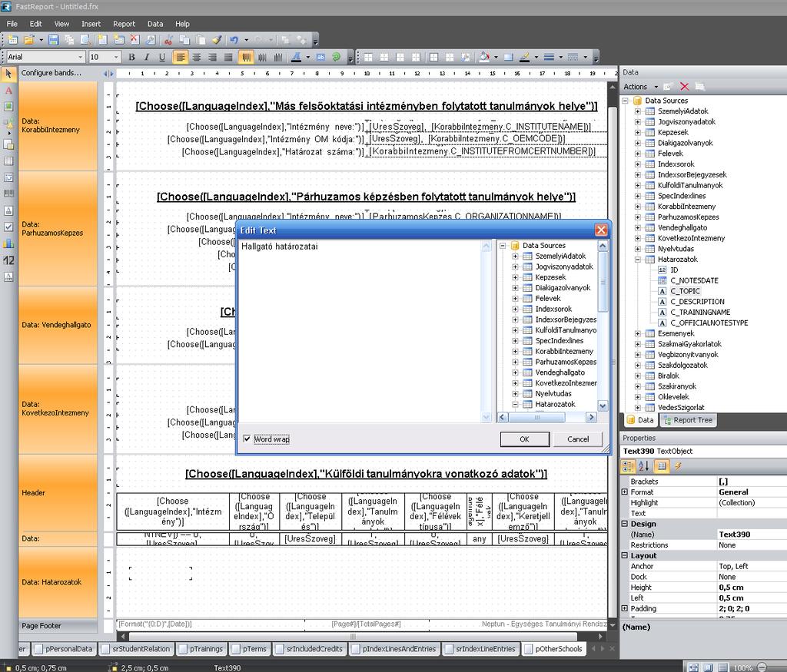Expand Kepzesek in the Edit Text dialog tree
Screen dimensions: 787x672
(515, 277)
